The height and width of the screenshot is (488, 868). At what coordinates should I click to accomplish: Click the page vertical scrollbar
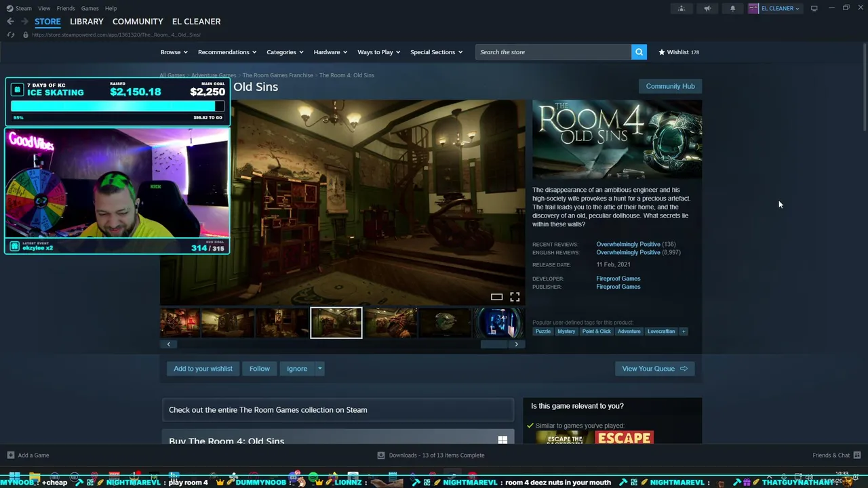coord(864,88)
